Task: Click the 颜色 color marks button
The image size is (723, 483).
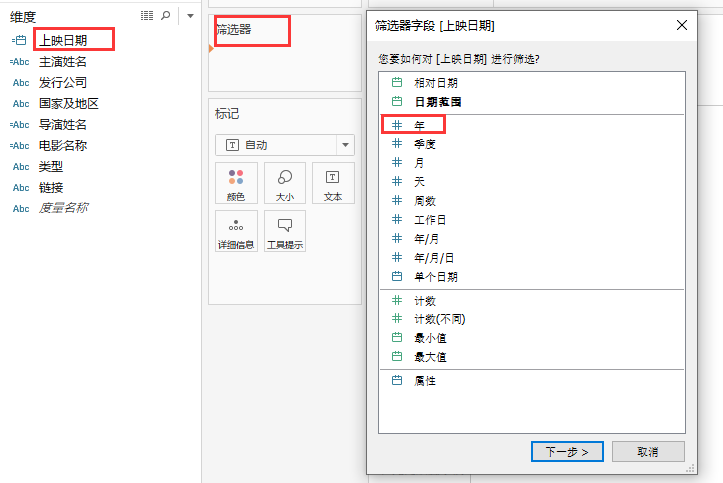Action: pyautogui.click(x=236, y=183)
